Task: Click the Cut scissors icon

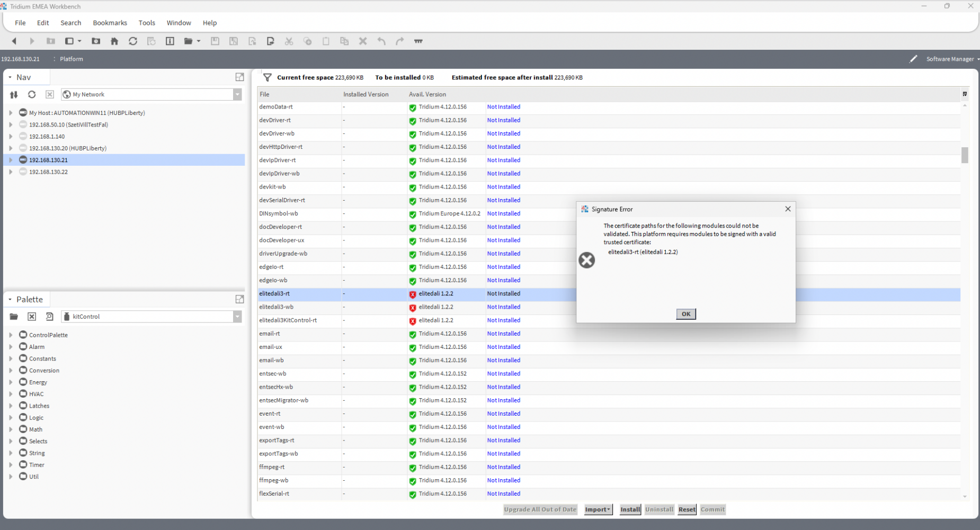Action: pyautogui.click(x=289, y=41)
